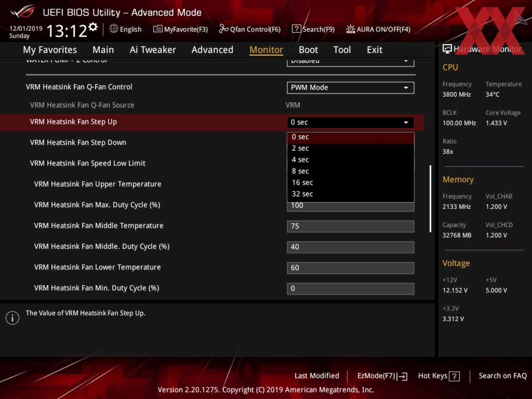Image resolution: width=532 pixels, height=399 pixels.
Task: Open Search(F9) tool
Action: click(x=313, y=29)
